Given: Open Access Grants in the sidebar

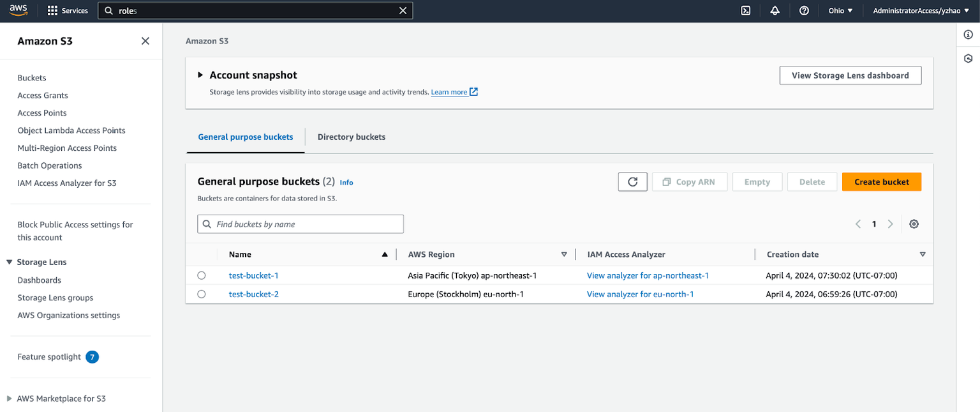Looking at the screenshot, I should pos(43,95).
